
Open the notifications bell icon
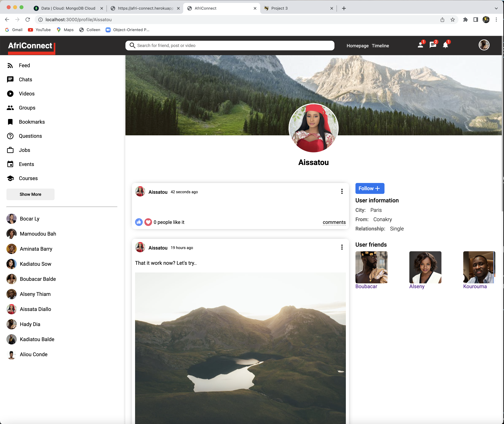click(445, 45)
